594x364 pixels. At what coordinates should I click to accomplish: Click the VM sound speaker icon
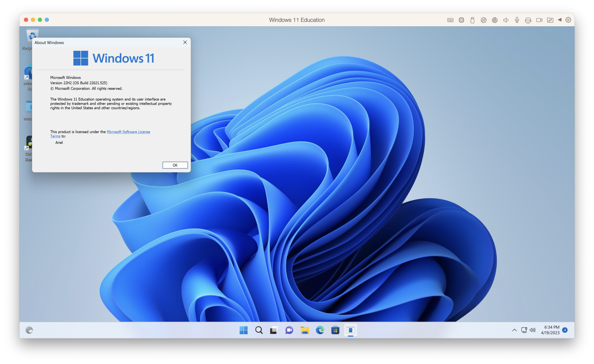pyautogui.click(x=505, y=20)
